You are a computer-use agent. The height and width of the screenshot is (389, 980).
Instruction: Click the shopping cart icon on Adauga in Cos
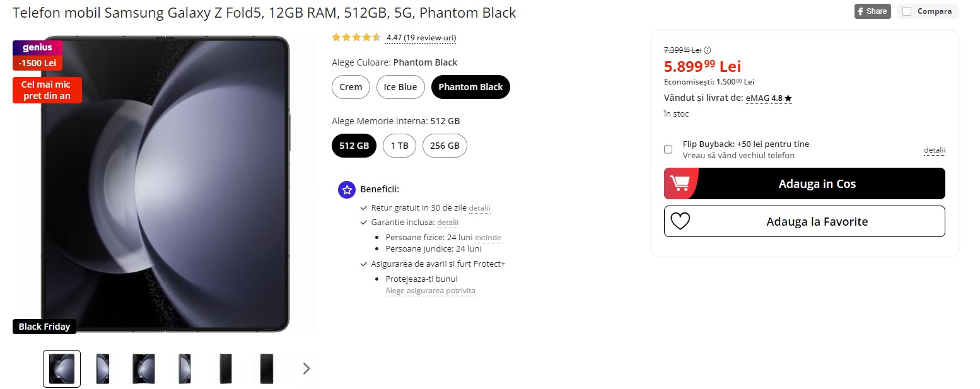tap(682, 183)
